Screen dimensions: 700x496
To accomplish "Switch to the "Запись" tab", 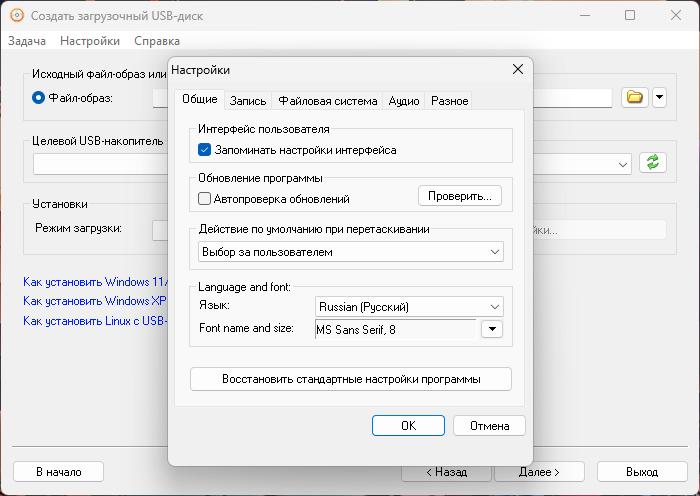I will [248, 101].
